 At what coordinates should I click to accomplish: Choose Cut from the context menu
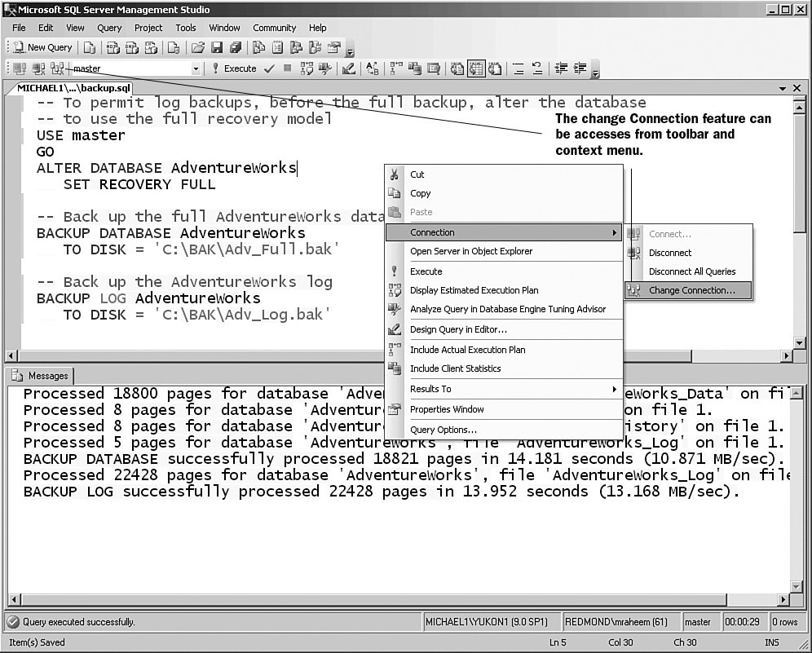click(x=504, y=174)
